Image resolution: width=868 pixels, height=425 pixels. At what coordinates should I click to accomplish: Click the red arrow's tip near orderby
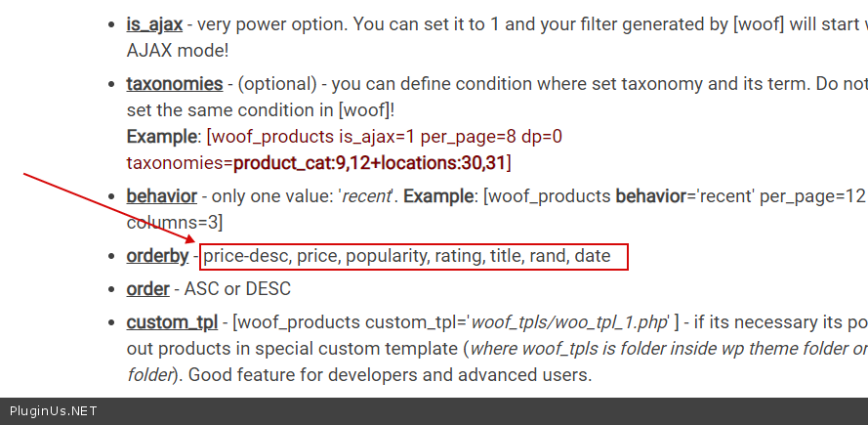[193, 242]
